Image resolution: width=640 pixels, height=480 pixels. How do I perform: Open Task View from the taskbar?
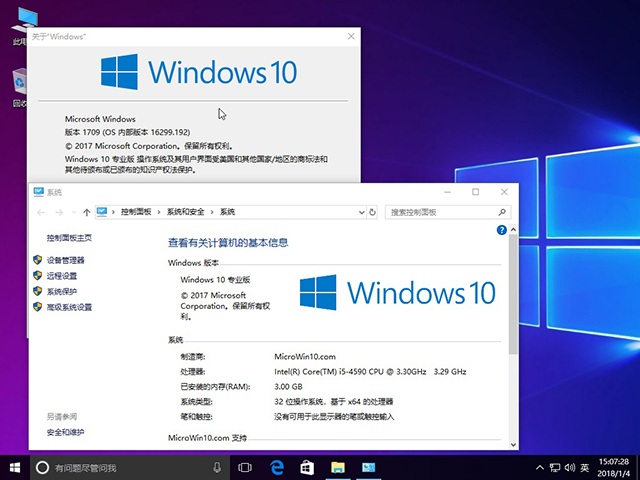click(245, 468)
